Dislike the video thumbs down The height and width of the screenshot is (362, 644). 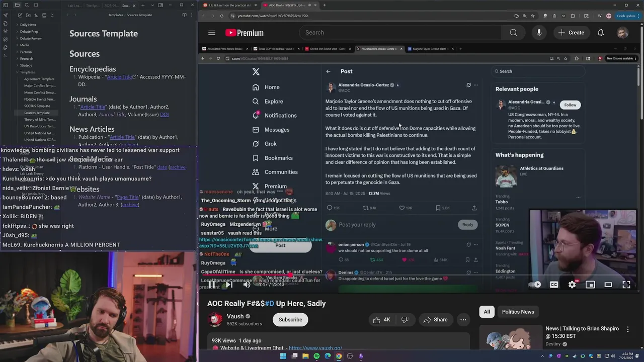405,320
